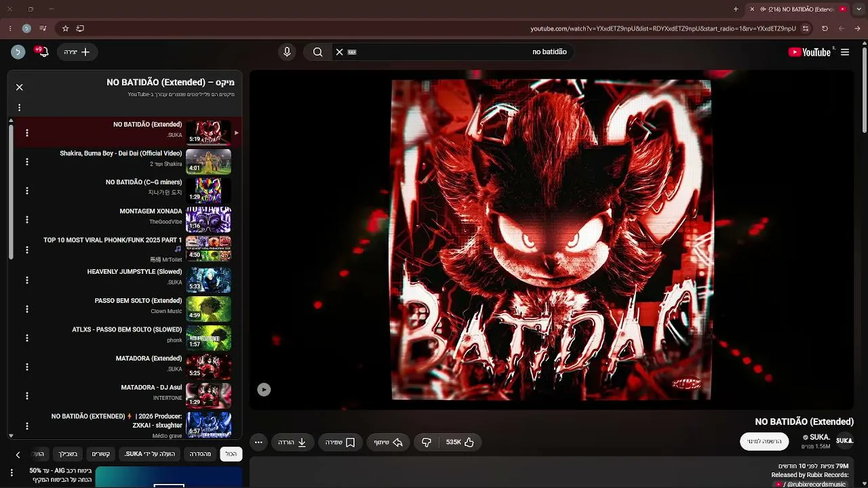Open options for HEAVENLY JUMPSTYLE (Slowed) item

tap(27, 280)
